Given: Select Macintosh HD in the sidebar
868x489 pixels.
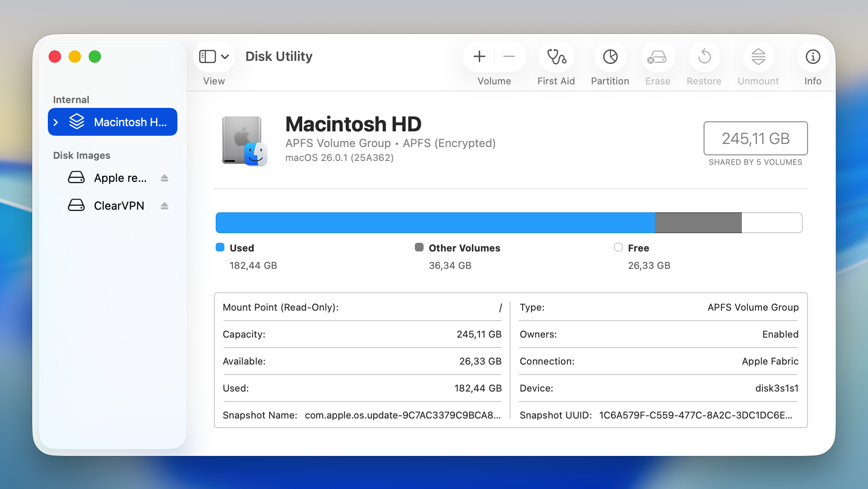Looking at the screenshot, I should [x=113, y=122].
